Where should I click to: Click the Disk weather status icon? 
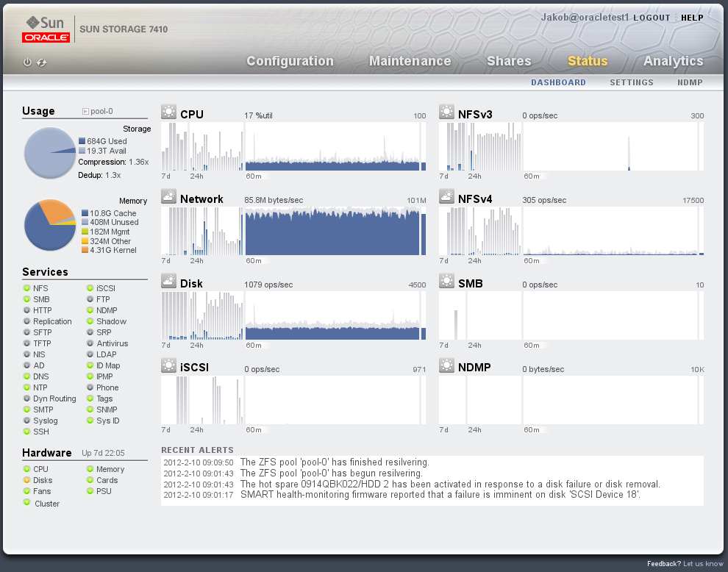(168, 282)
